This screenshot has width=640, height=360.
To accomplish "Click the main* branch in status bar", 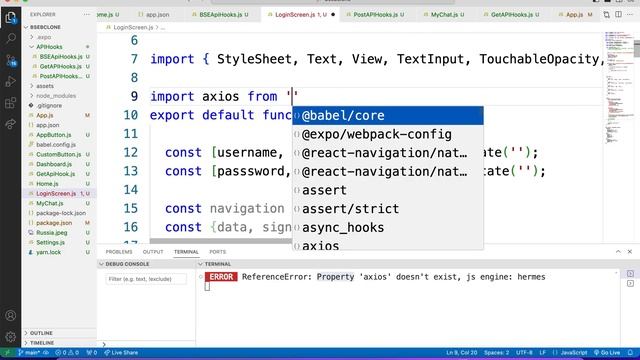I will pyautogui.click(x=29, y=353).
